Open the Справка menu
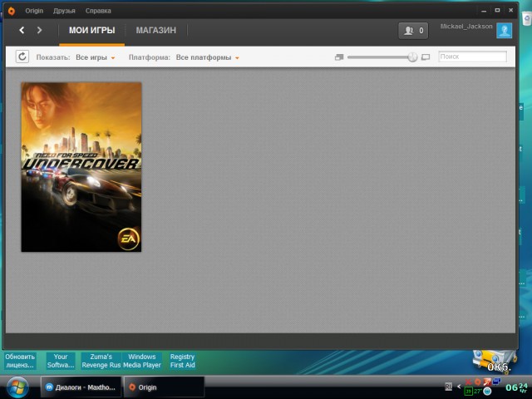The width and height of the screenshot is (532, 399). tap(97, 11)
